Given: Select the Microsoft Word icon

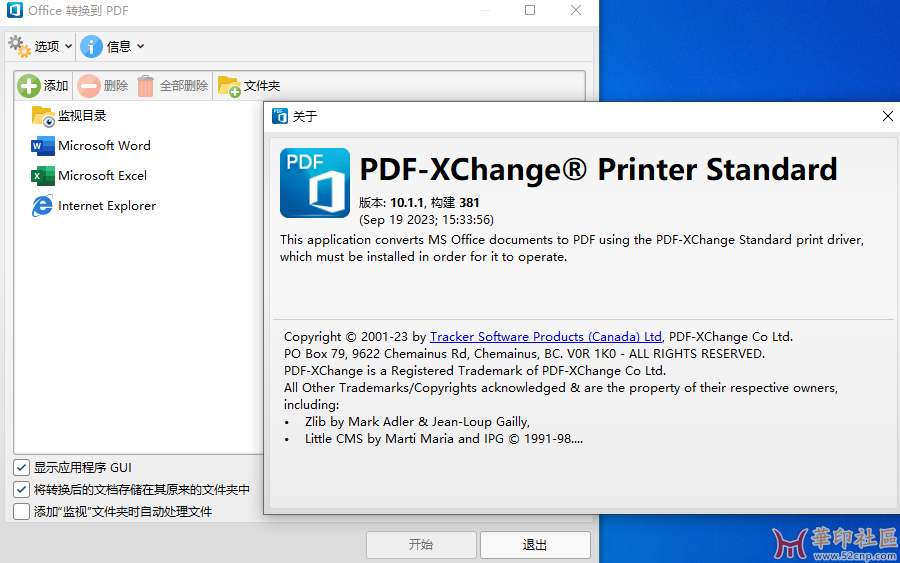Looking at the screenshot, I should click(42, 146).
